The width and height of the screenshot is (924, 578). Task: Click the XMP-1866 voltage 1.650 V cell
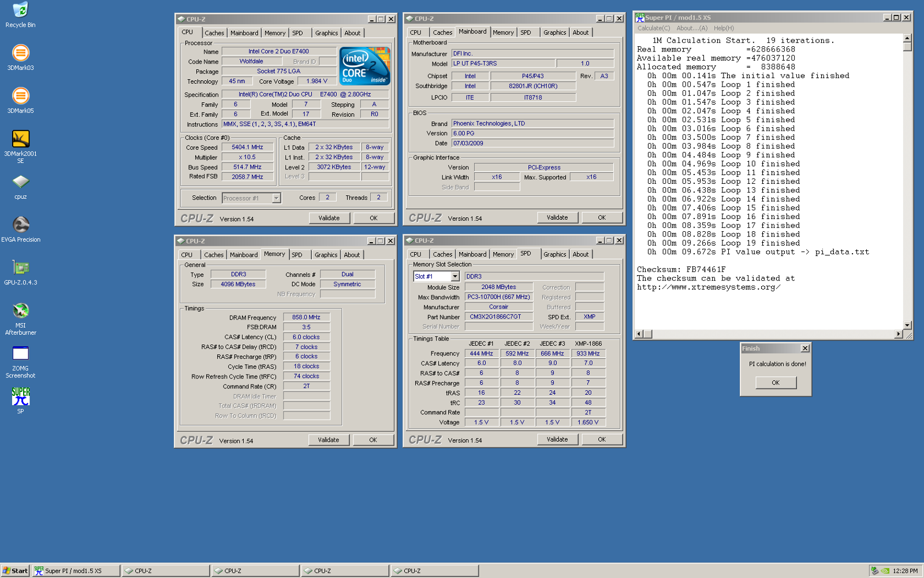[x=588, y=423]
